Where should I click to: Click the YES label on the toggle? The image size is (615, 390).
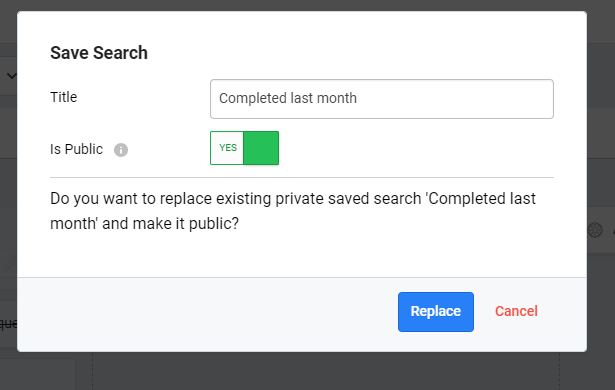pos(228,148)
